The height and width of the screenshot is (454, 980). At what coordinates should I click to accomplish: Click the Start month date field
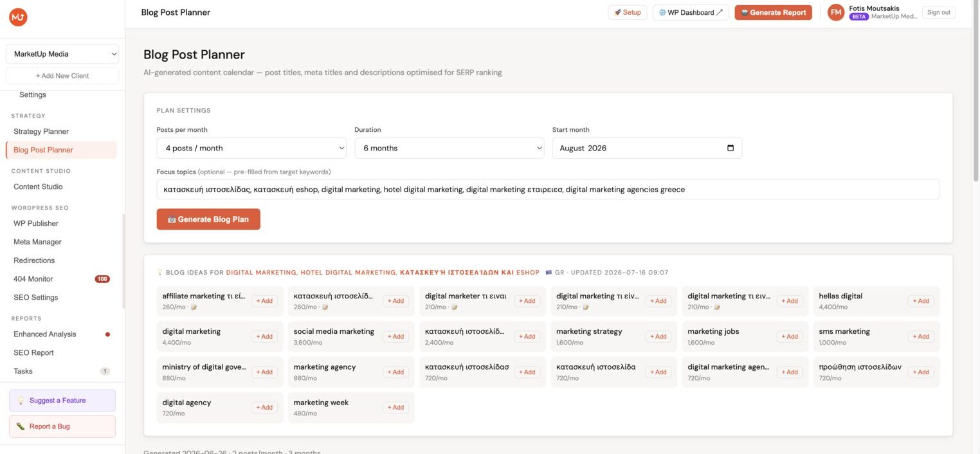(x=647, y=148)
